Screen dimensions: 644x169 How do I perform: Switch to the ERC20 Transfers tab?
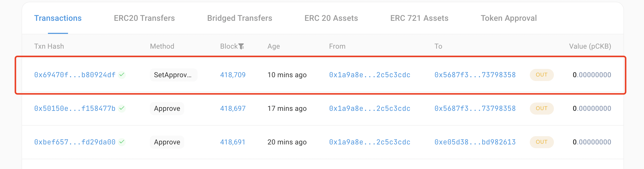tap(145, 18)
